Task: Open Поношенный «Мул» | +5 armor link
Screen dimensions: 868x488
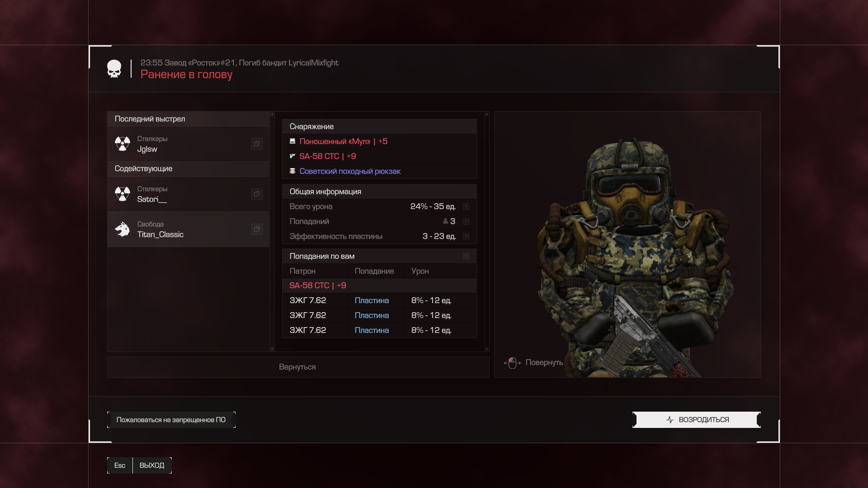Action: pos(343,141)
